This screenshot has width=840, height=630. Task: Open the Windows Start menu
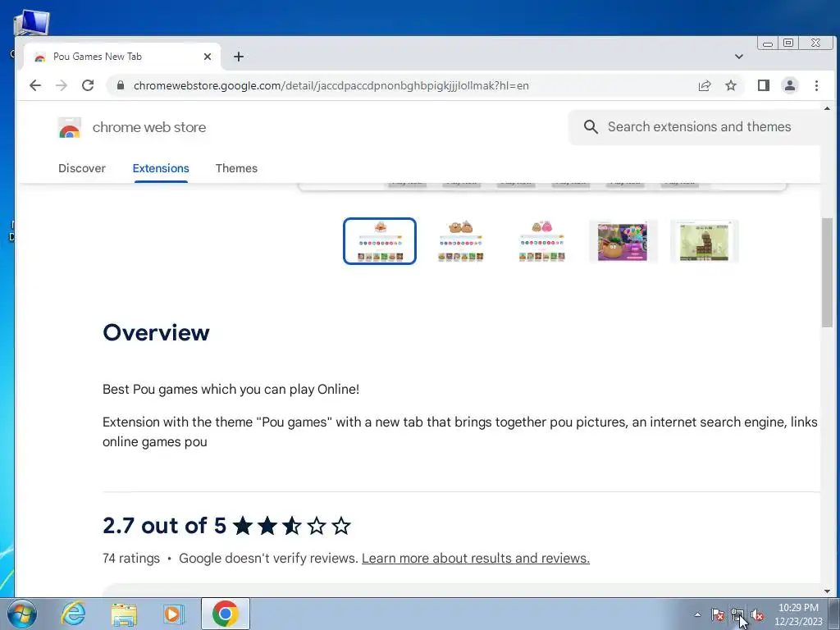22,614
